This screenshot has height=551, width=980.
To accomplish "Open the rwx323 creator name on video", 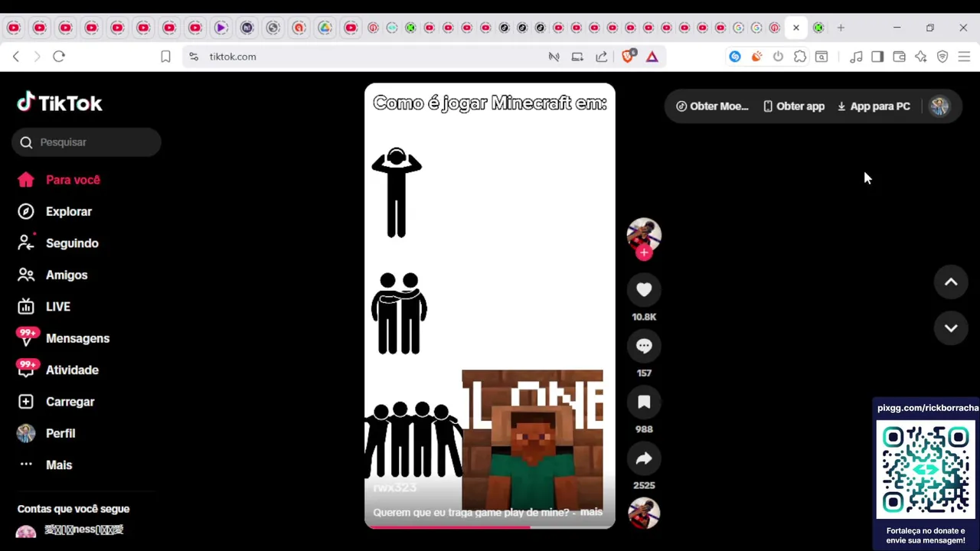I will 395,488.
